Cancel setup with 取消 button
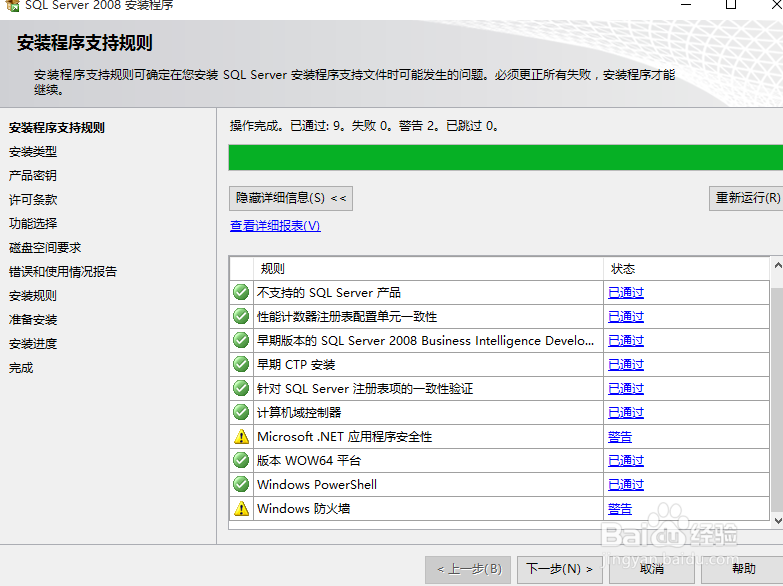The height and width of the screenshot is (586, 783). pyautogui.click(x=652, y=569)
